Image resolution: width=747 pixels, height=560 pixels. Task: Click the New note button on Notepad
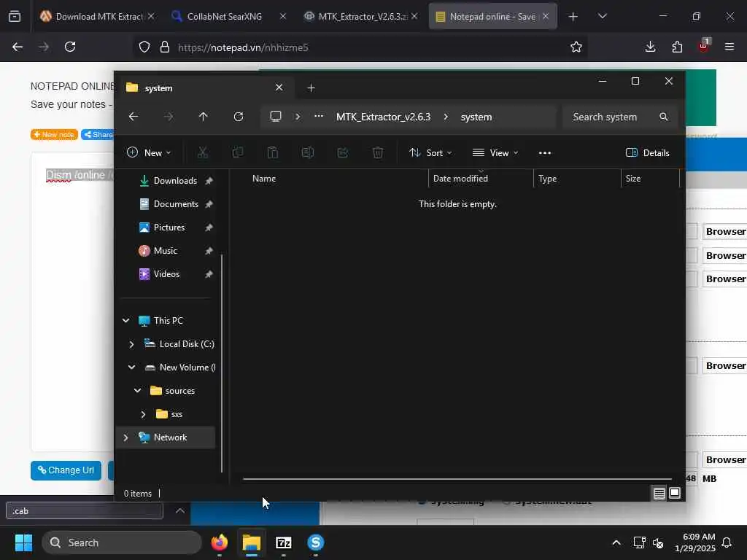[54, 135]
